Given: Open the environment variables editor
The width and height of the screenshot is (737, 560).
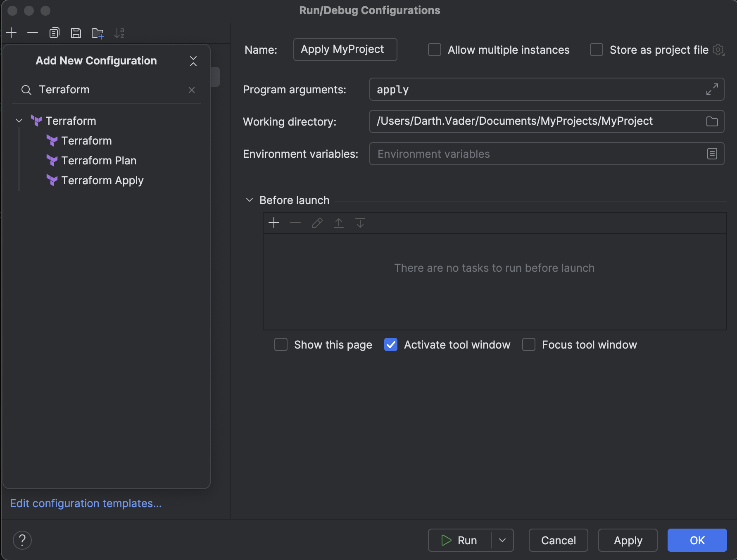Looking at the screenshot, I should pos(712,154).
